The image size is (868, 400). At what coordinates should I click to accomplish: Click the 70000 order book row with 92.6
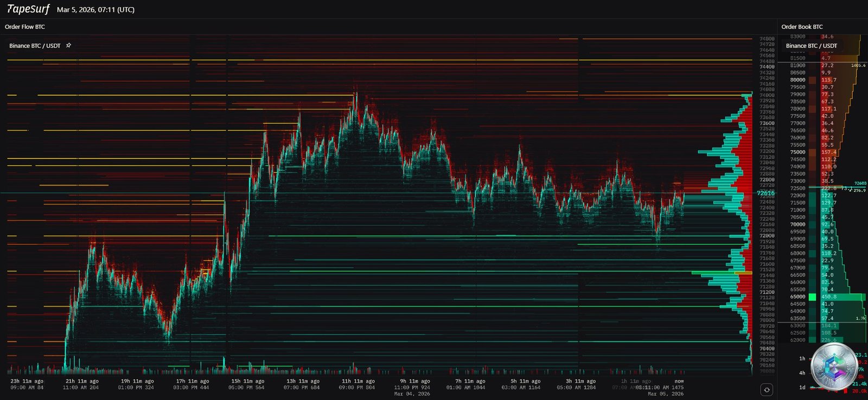click(822, 224)
